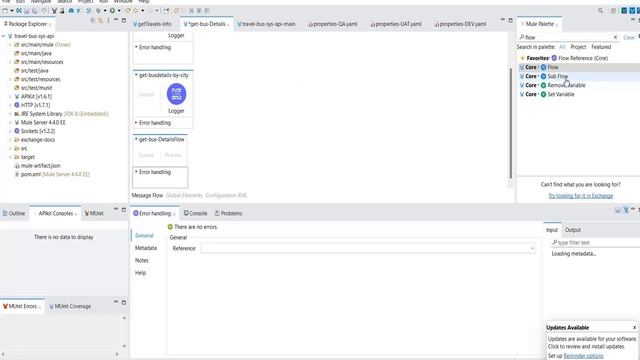
Task: Minimize the Package Explorer panel
Action: click(x=116, y=20)
